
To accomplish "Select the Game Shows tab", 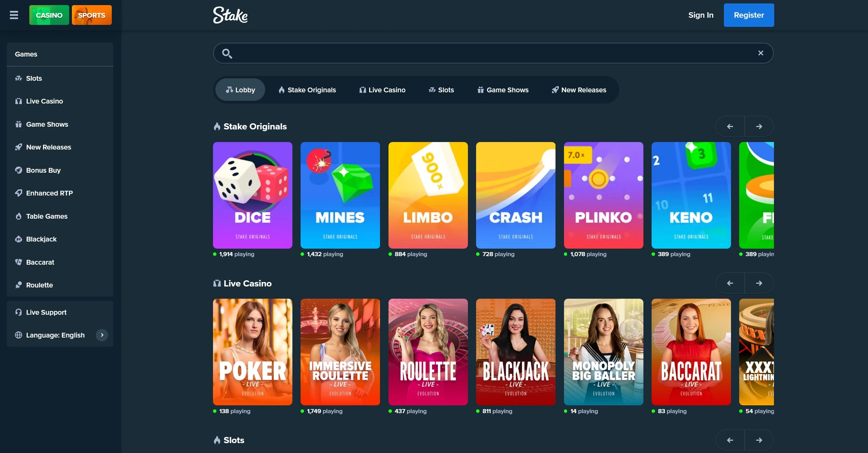I will click(x=503, y=90).
